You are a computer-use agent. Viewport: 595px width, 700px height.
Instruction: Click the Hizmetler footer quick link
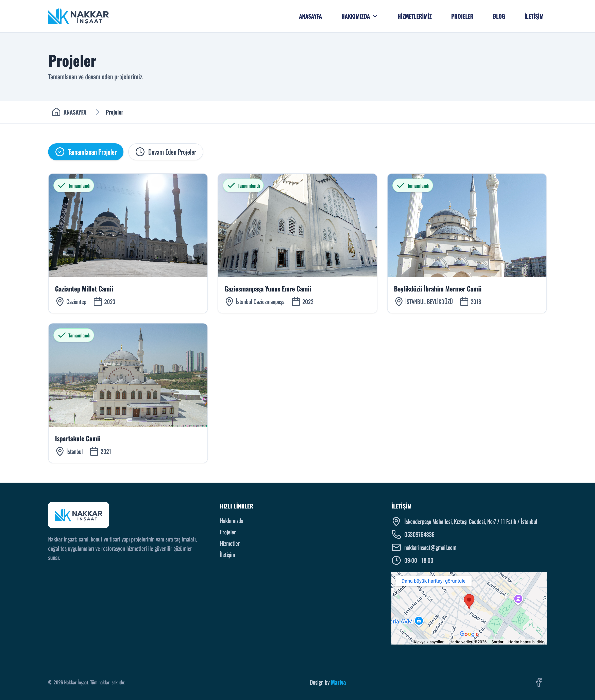tap(229, 544)
